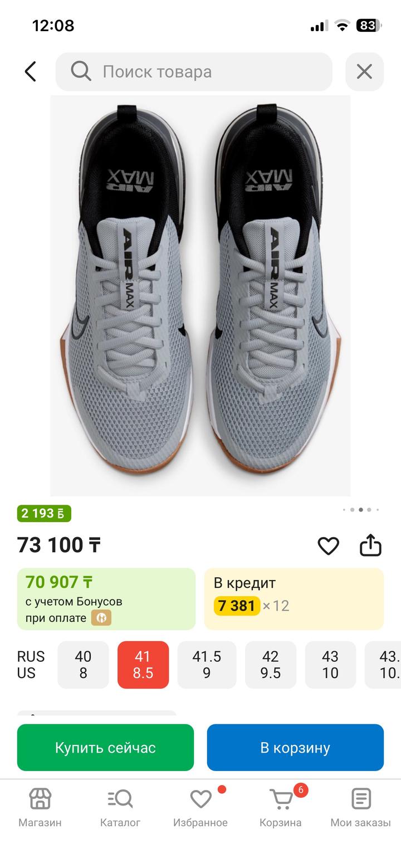Tap the Air Max sneaker product photo
The width and height of the screenshot is (401, 868).
200,295
